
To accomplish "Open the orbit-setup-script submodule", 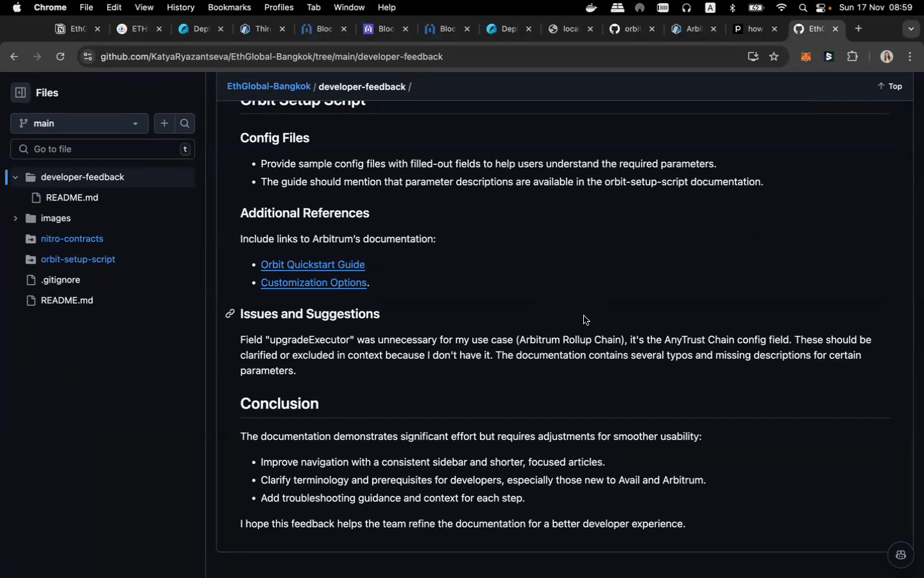I will [x=78, y=259].
